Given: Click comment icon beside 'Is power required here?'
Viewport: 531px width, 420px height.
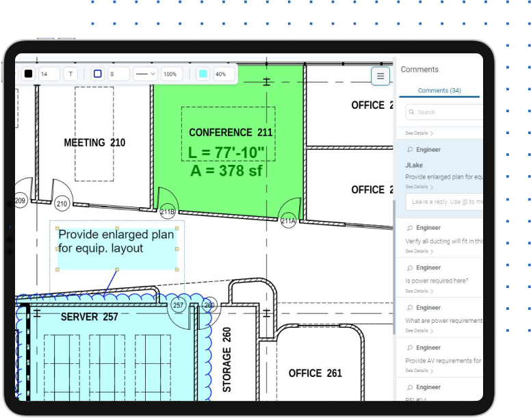Looking at the screenshot, I should (x=410, y=268).
